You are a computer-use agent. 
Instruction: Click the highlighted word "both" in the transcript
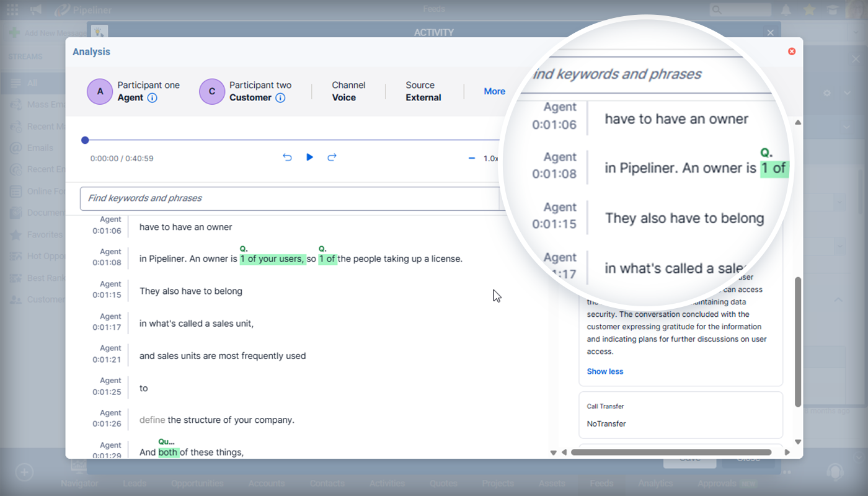pos(167,453)
